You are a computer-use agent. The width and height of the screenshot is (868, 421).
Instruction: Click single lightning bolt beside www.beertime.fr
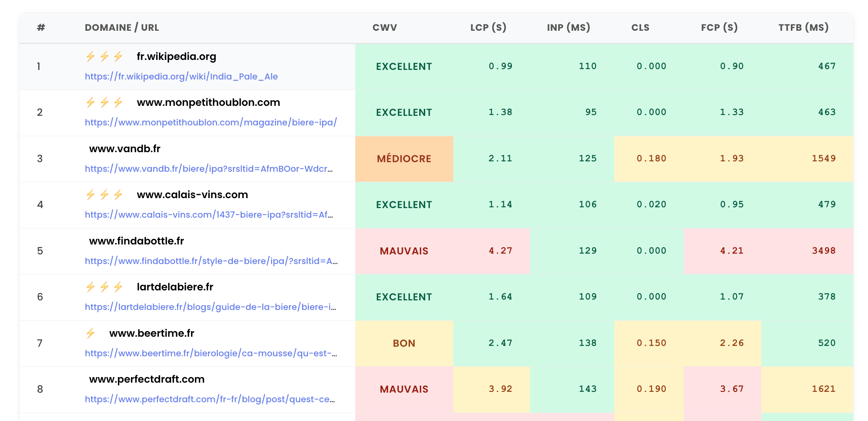[x=91, y=333]
